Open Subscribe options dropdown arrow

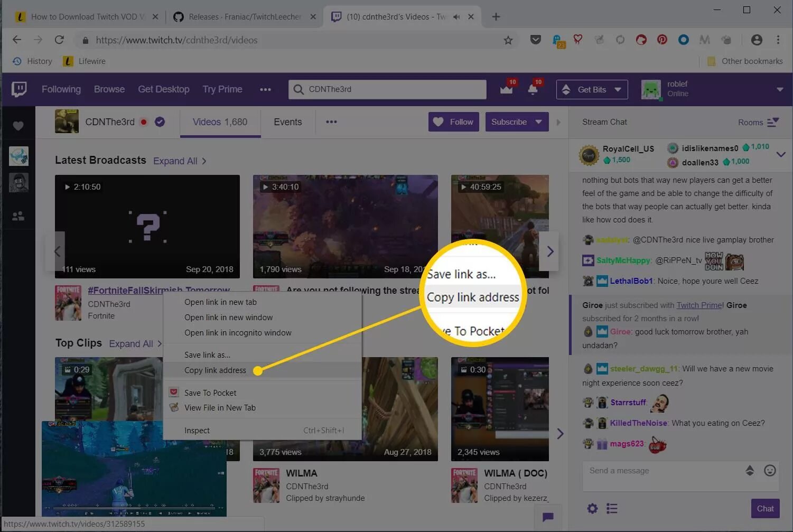[x=538, y=122]
